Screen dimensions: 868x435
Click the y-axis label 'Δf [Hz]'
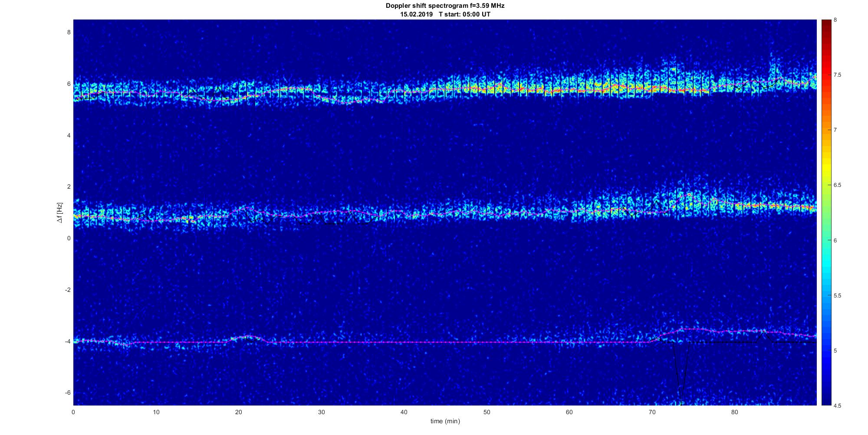pyautogui.click(x=60, y=213)
